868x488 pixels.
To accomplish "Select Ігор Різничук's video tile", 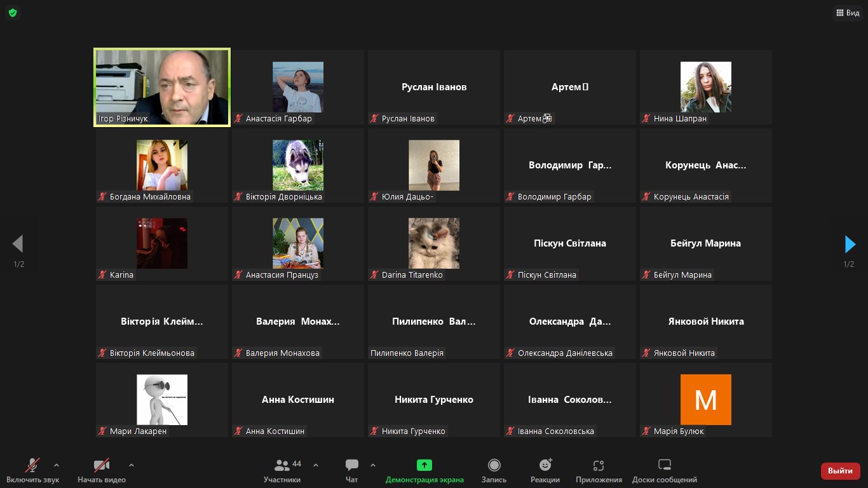I will pyautogui.click(x=162, y=88).
